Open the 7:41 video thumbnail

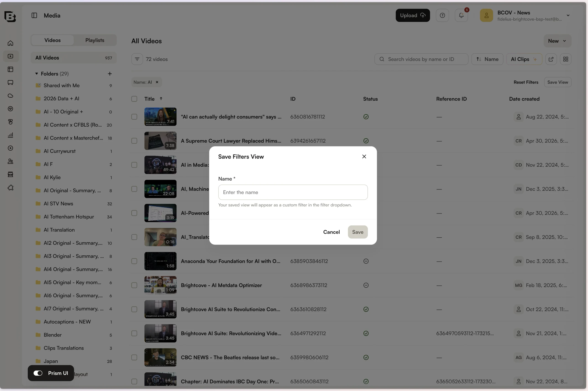(x=160, y=117)
